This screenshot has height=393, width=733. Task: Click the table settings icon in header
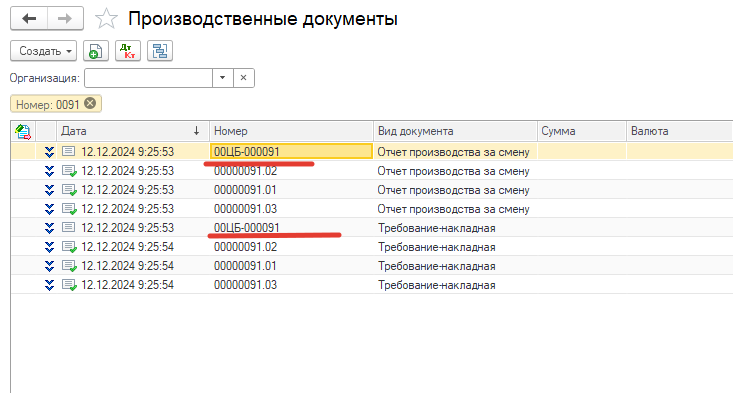[x=23, y=131]
